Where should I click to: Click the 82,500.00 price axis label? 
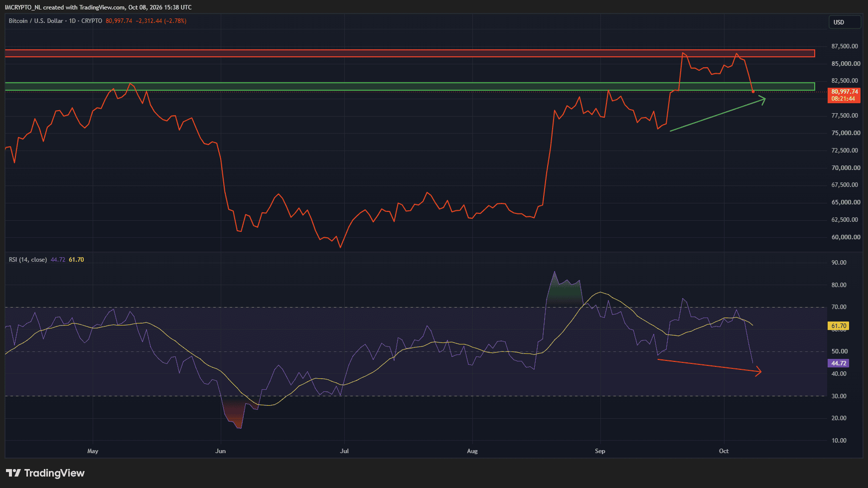click(x=846, y=81)
